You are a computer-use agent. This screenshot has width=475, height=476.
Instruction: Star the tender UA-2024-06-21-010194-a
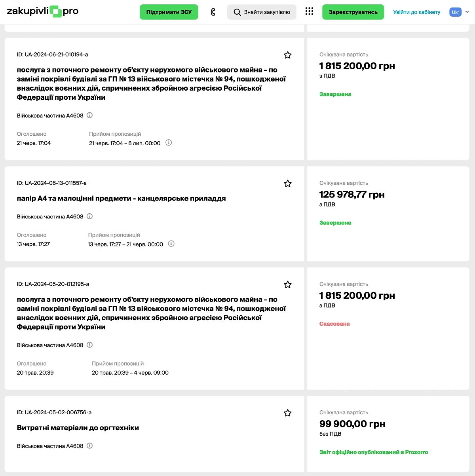click(x=288, y=55)
